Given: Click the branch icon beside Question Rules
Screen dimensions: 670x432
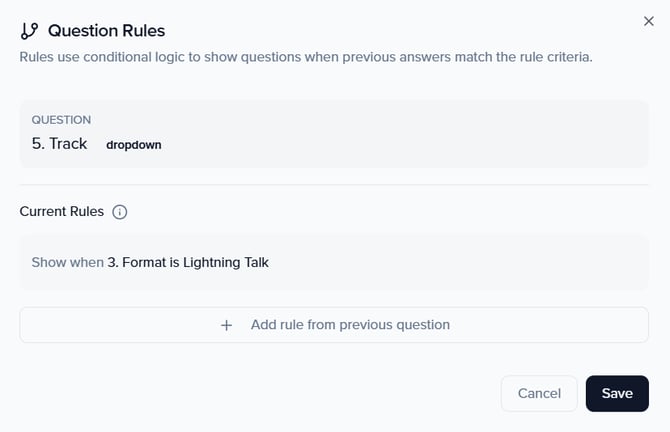Looking at the screenshot, I should 30,31.
